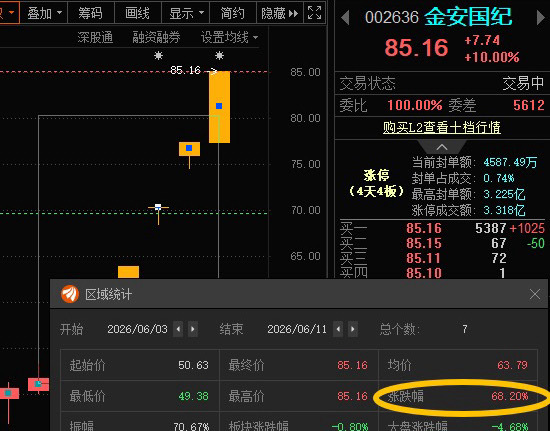The image size is (550, 431).
Task: Open the 显示 display dropdown
Action: (x=186, y=13)
